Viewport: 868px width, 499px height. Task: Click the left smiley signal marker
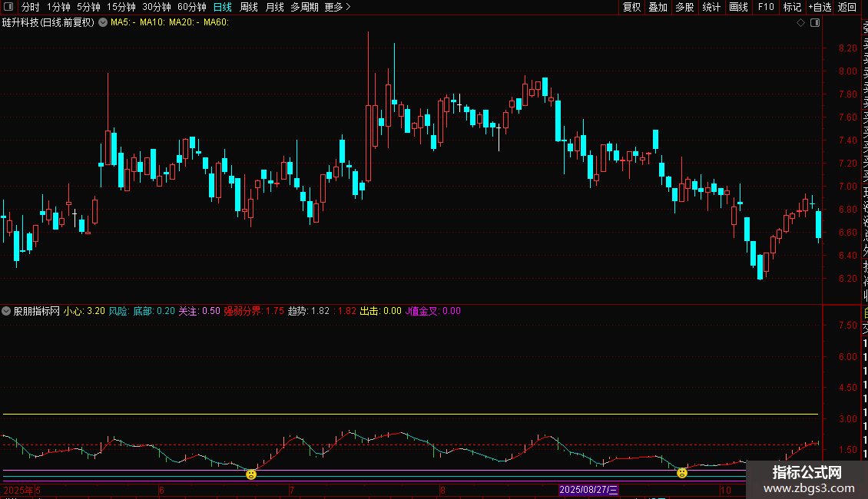click(251, 474)
